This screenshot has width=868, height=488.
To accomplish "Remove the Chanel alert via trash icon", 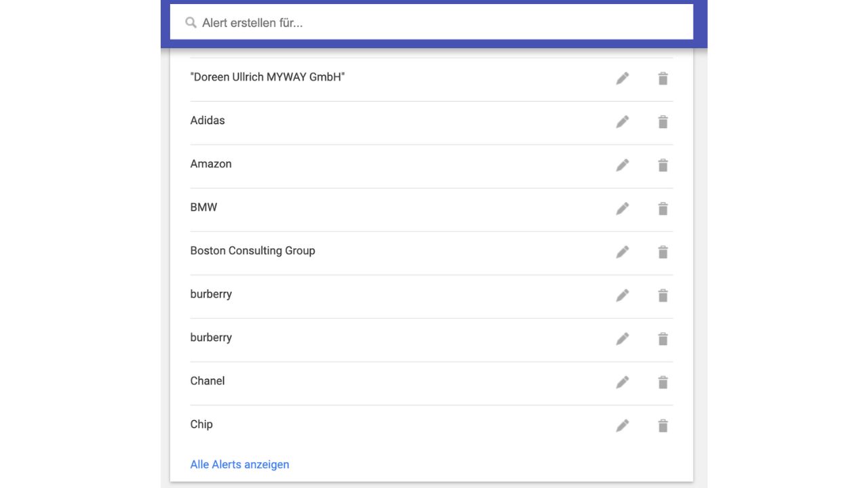I will pos(663,382).
